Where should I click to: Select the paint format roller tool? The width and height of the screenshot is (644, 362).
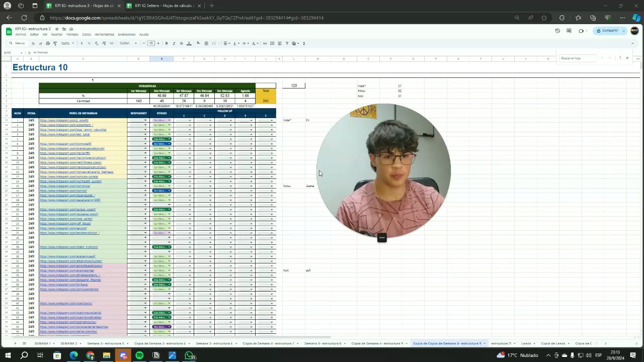point(55,43)
